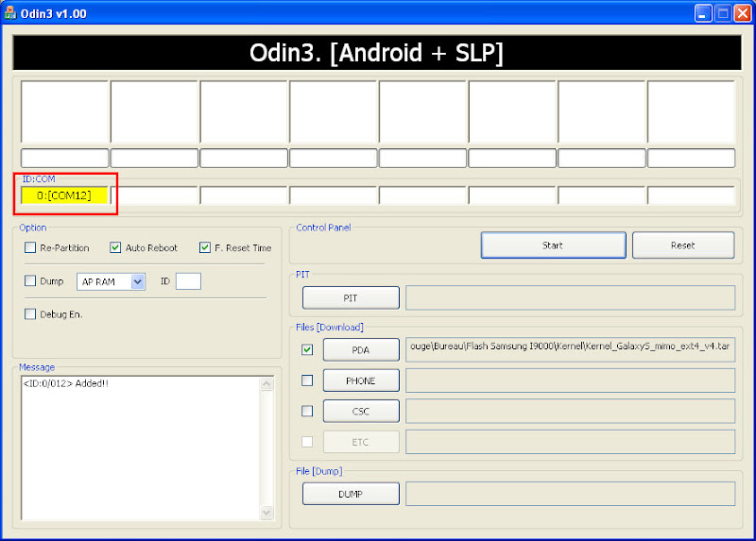Viewport: 756px width, 541px height.
Task: Tick the PHONE file checkbox
Action: [307, 380]
